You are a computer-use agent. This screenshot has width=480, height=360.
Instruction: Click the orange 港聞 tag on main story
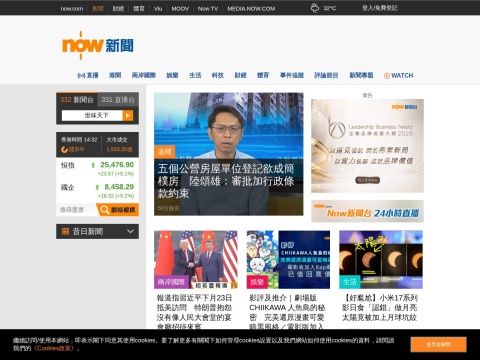[x=164, y=152]
